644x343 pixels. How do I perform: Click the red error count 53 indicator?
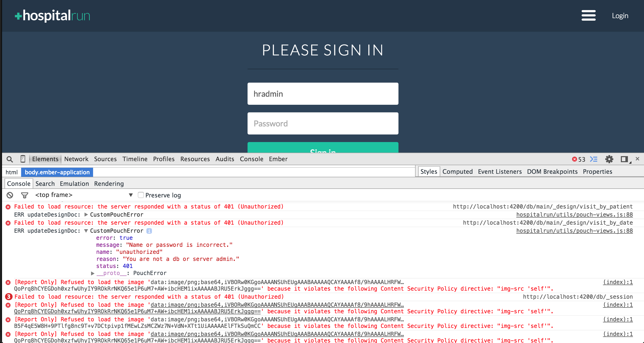point(579,159)
